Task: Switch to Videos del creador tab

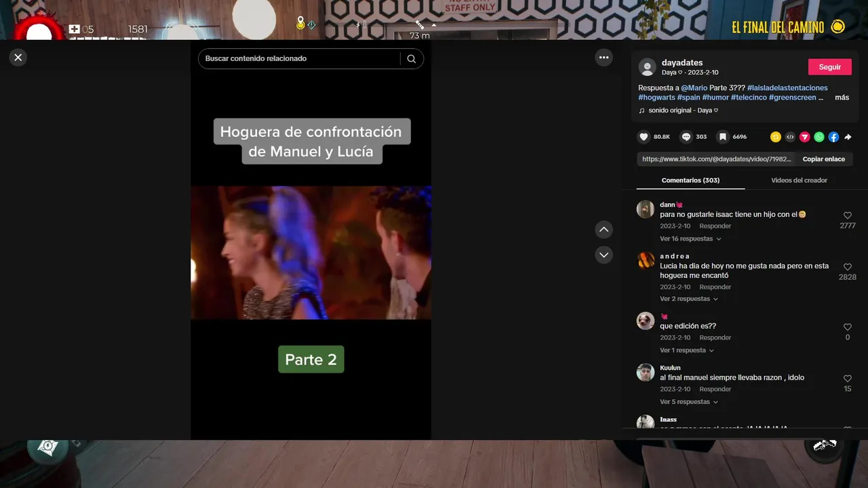Action: click(x=799, y=180)
